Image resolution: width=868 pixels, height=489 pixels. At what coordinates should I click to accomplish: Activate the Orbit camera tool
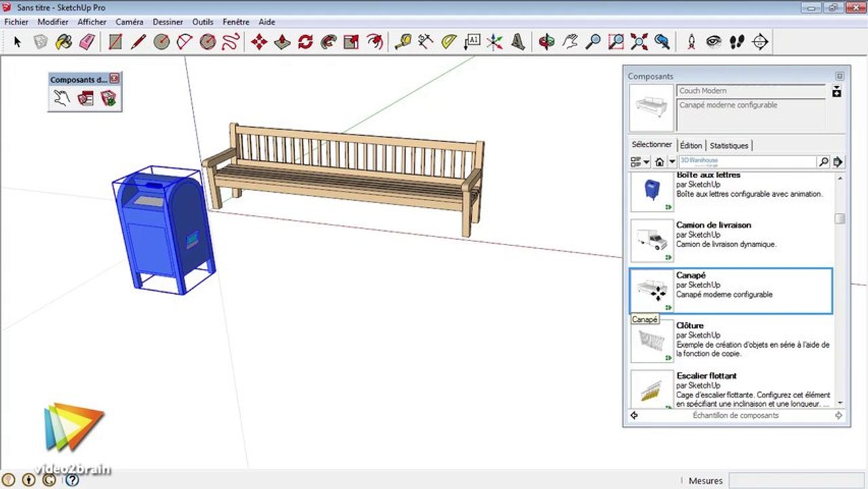click(547, 42)
